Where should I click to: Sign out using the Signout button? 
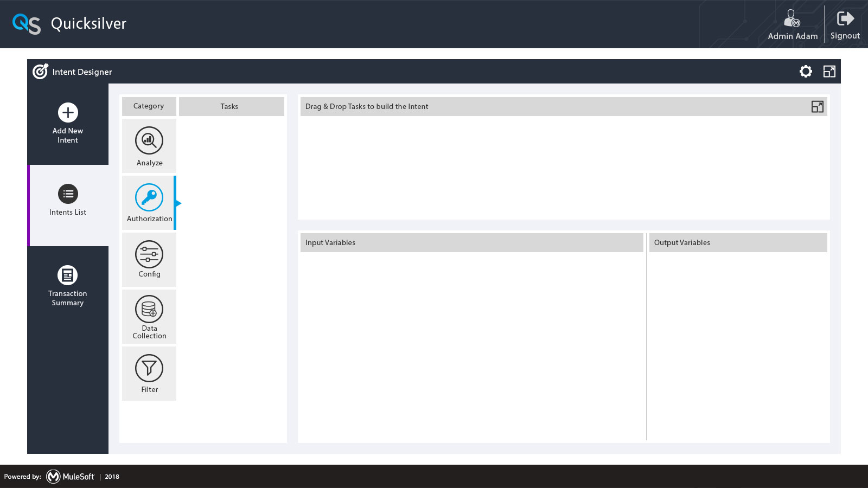click(845, 25)
